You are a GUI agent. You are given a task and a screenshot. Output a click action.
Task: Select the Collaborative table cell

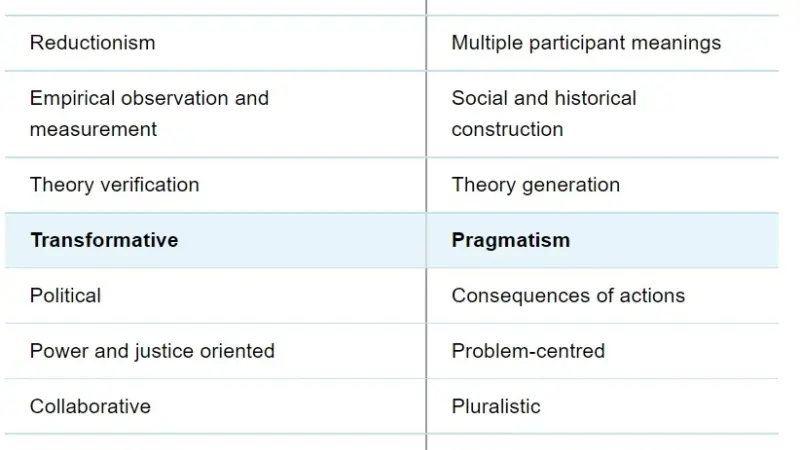(x=90, y=406)
